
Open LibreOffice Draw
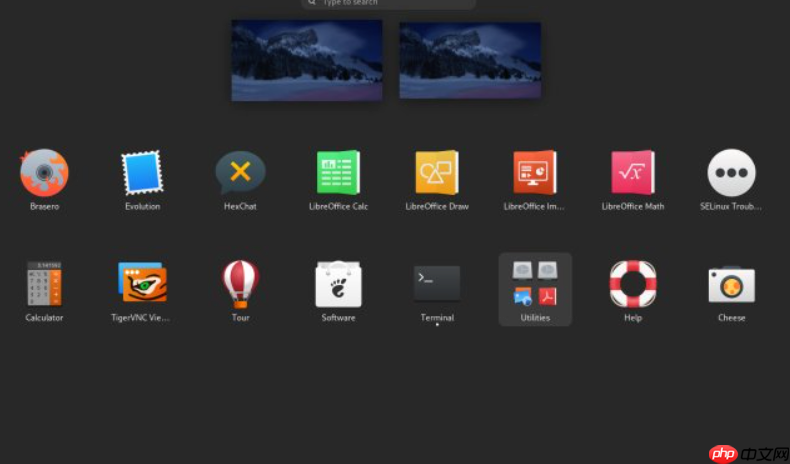pyautogui.click(x=437, y=173)
